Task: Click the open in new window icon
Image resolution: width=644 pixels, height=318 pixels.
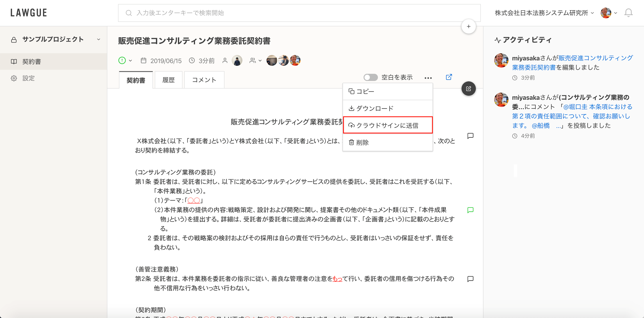Action: [x=449, y=77]
